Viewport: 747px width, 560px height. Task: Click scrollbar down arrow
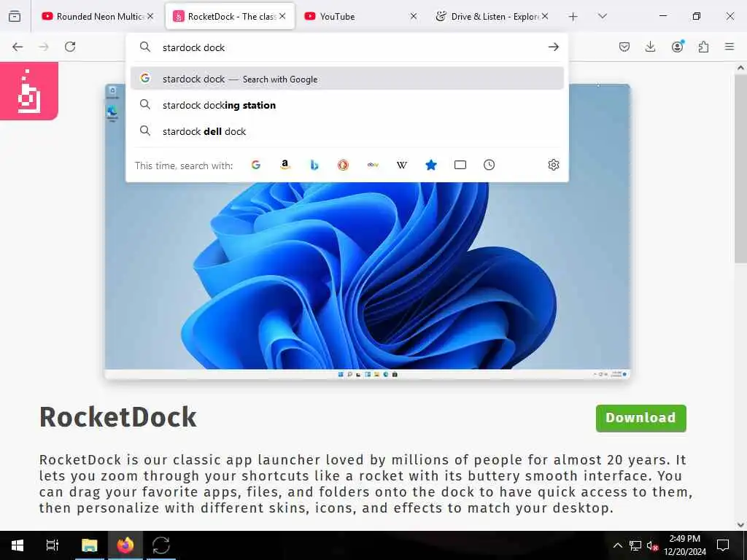tap(740, 525)
